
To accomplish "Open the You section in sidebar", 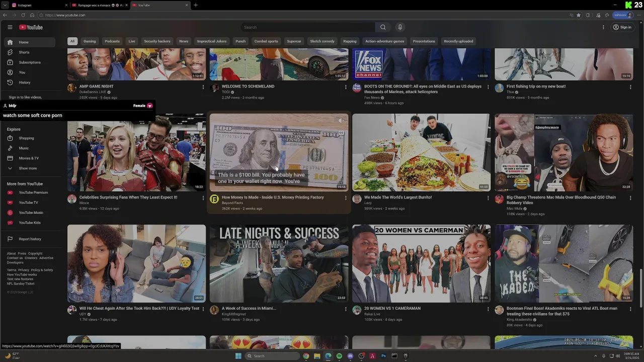I will click(30, 72).
